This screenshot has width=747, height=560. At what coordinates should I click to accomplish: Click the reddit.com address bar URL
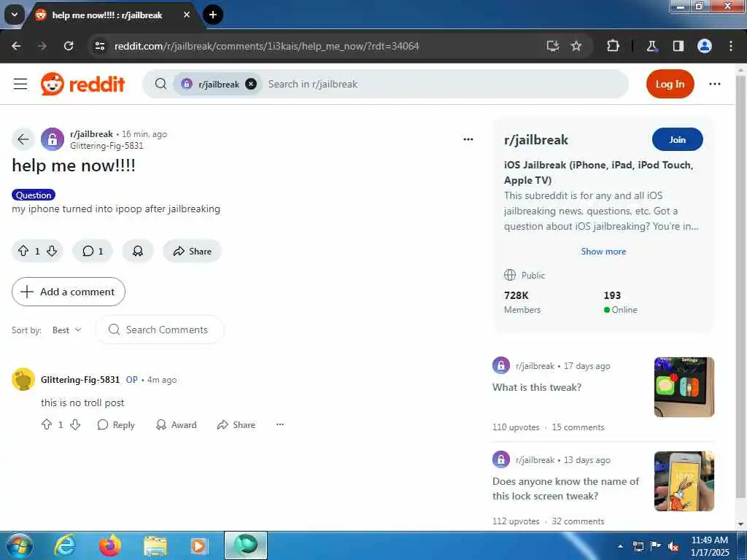pyautogui.click(x=267, y=46)
